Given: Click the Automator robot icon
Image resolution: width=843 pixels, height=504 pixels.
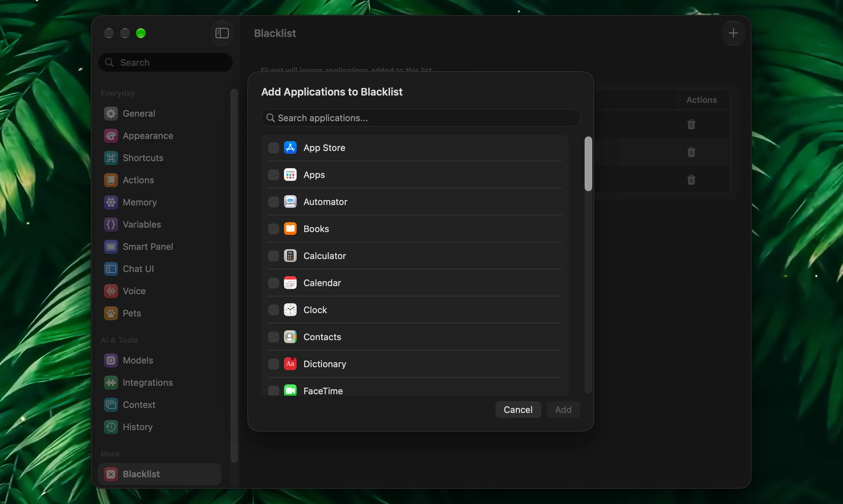Looking at the screenshot, I should pyautogui.click(x=290, y=202).
